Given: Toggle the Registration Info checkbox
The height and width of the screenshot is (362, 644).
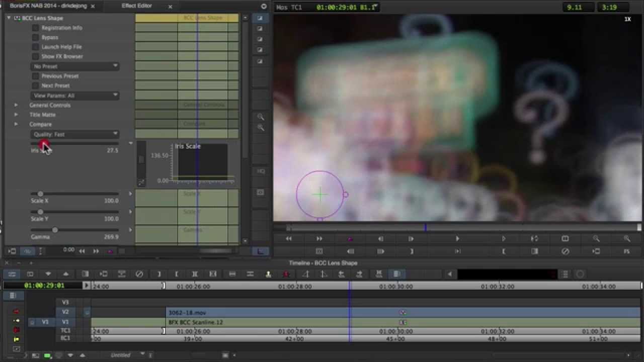Looking at the screenshot, I should tap(36, 28).
